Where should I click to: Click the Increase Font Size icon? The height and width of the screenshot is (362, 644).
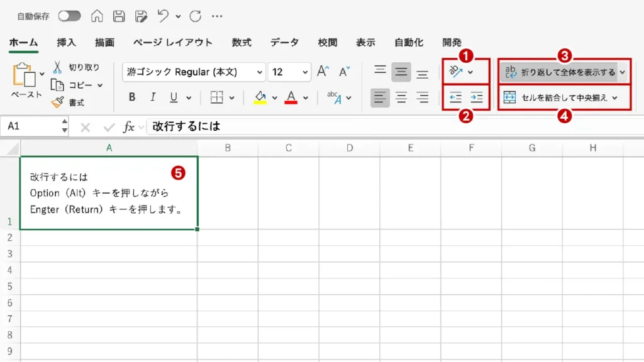pyautogui.click(x=323, y=72)
